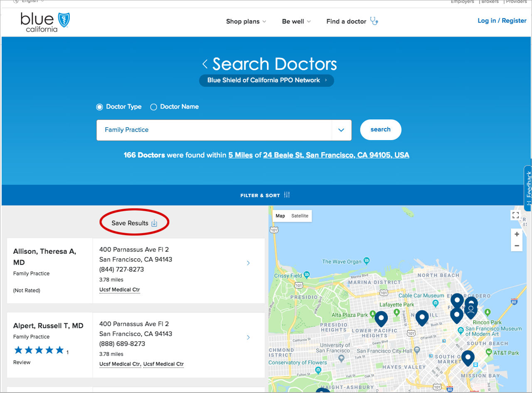Image resolution: width=532 pixels, height=393 pixels.
Task: Zoom in on the map
Action: tap(517, 234)
